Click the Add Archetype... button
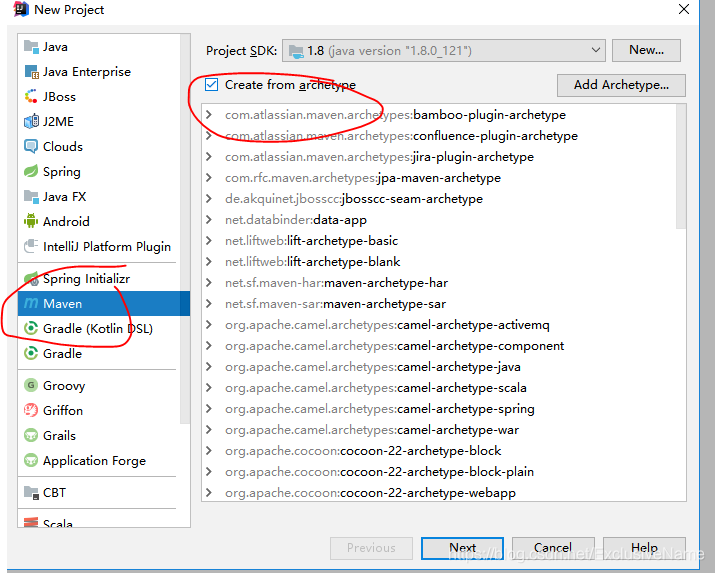Viewport: 715px width, 573px height. [x=621, y=85]
